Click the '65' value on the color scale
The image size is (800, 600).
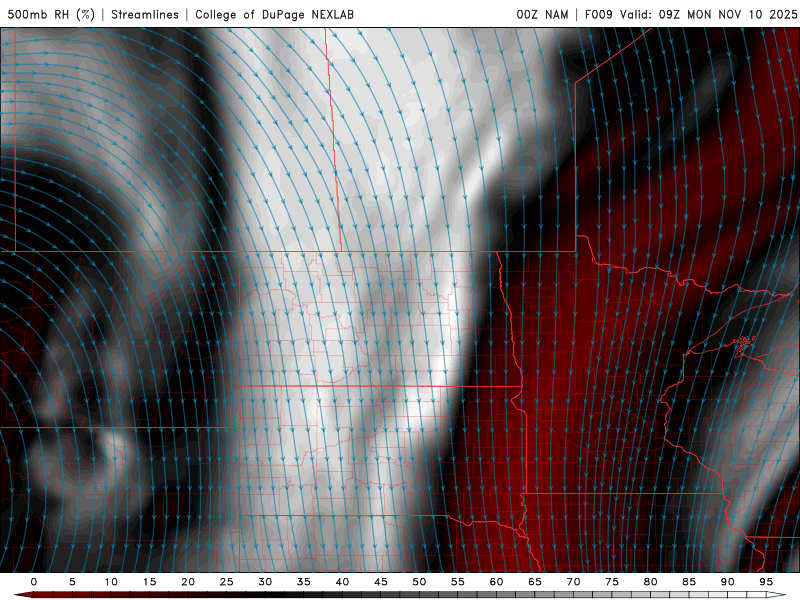coord(535,582)
